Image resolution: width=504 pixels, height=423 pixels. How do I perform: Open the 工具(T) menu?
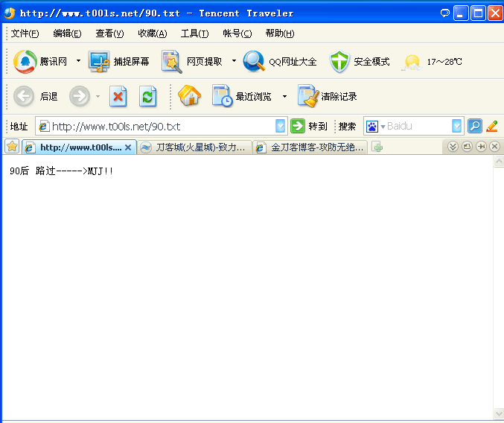194,33
